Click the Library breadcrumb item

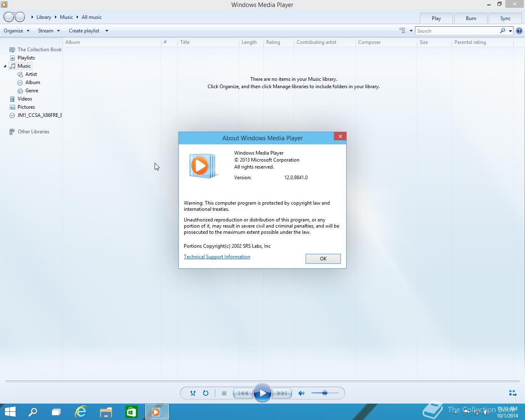click(x=44, y=17)
